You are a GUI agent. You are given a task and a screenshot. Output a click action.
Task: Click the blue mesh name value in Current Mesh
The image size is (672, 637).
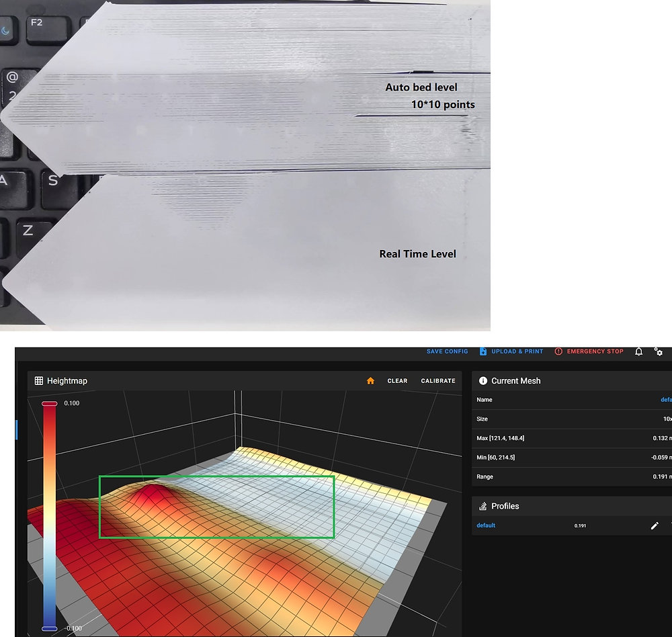point(665,399)
